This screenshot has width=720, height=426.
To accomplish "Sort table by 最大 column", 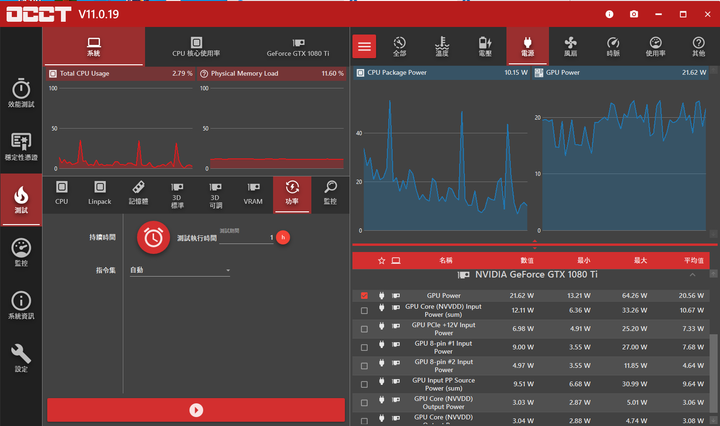I will pyautogui.click(x=640, y=261).
